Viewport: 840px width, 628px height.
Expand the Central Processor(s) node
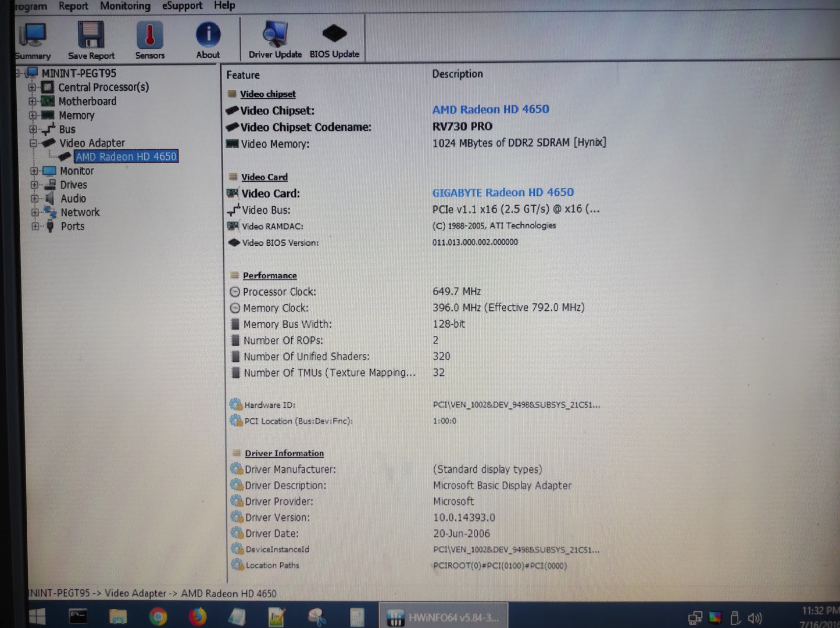tap(33, 87)
